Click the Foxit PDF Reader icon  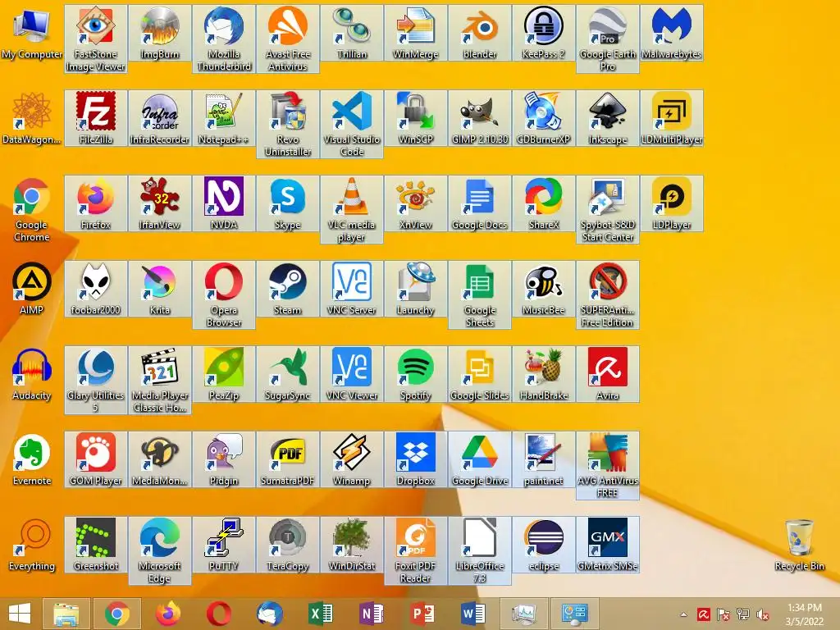(x=416, y=550)
